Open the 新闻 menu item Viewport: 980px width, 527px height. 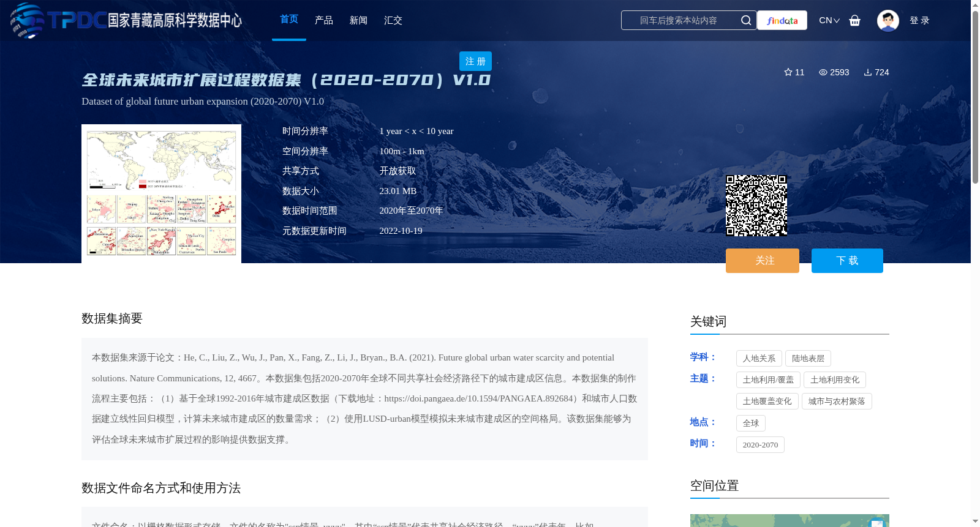358,20
